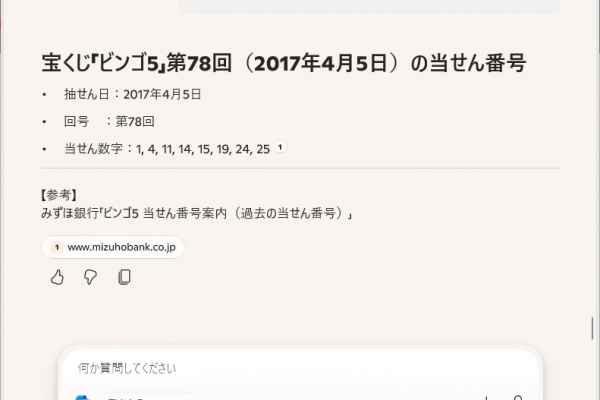The width and height of the screenshot is (600, 400).
Task: Click into the 何か質問してください input field
Action: (300, 369)
